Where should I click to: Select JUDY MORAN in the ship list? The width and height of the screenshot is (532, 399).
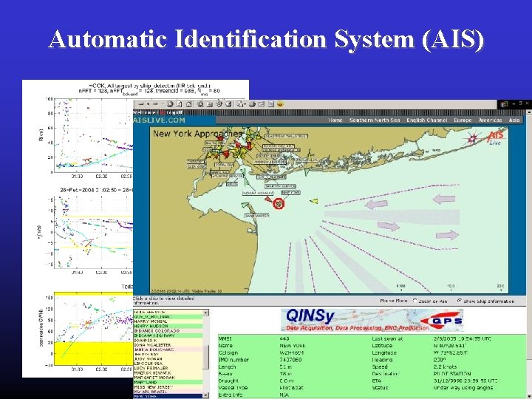pyautogui.click(x=168, y=359)
